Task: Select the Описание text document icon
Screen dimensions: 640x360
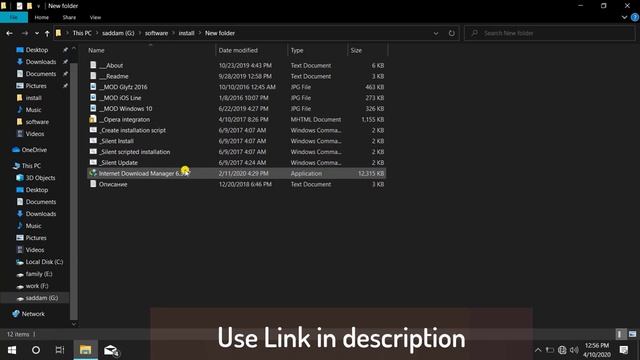Action: [x=93, y=184]
